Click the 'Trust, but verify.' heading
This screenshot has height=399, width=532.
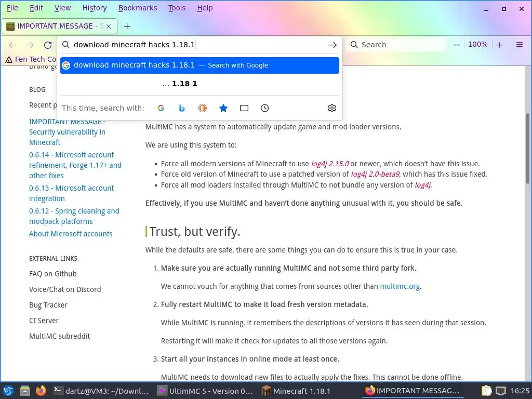(x=195, y=231)
